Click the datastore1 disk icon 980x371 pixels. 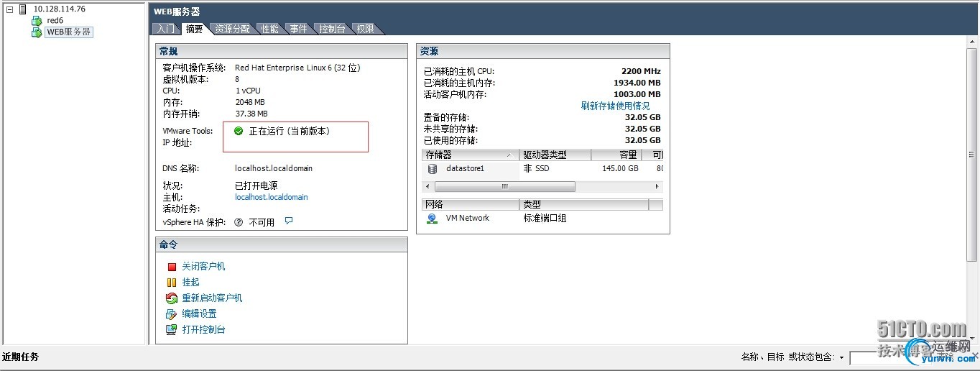point(432,169)
